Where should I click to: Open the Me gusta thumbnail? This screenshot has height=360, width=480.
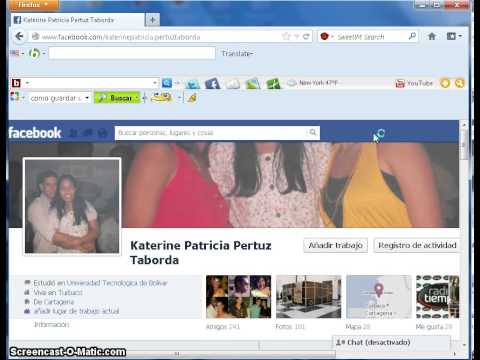(x=438, y=297)
